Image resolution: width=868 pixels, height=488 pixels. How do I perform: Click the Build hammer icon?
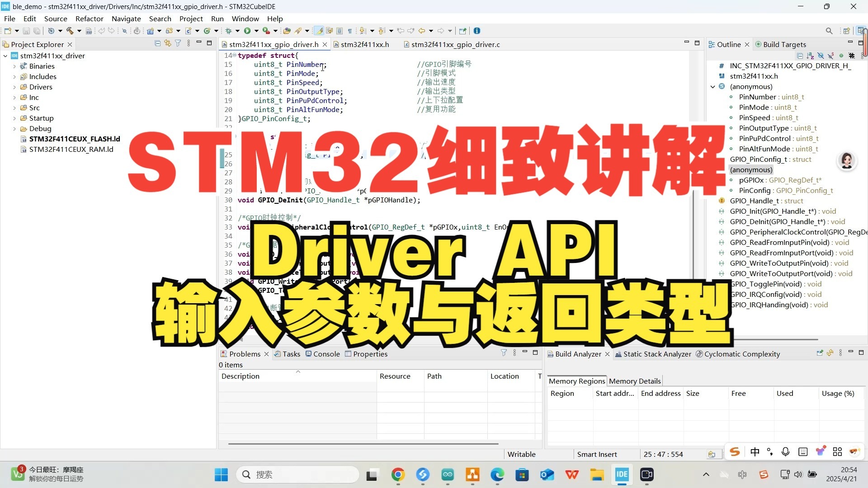tap(70, 31)
